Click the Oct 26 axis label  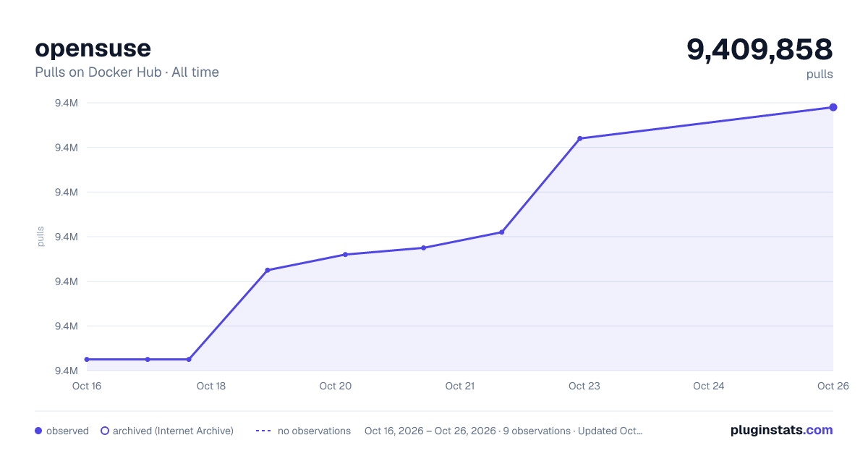pyautogui.click(x=833, y=386)
